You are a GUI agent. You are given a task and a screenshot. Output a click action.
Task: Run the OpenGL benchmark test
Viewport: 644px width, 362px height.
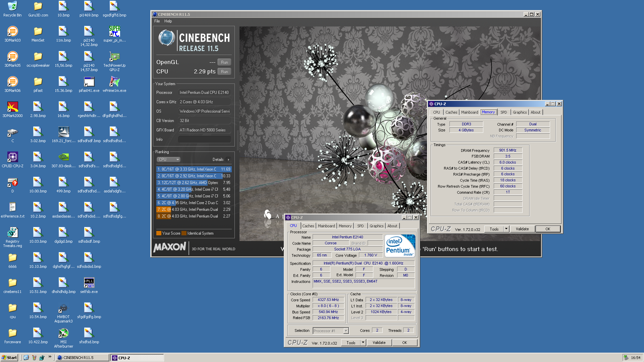[224, 62]
